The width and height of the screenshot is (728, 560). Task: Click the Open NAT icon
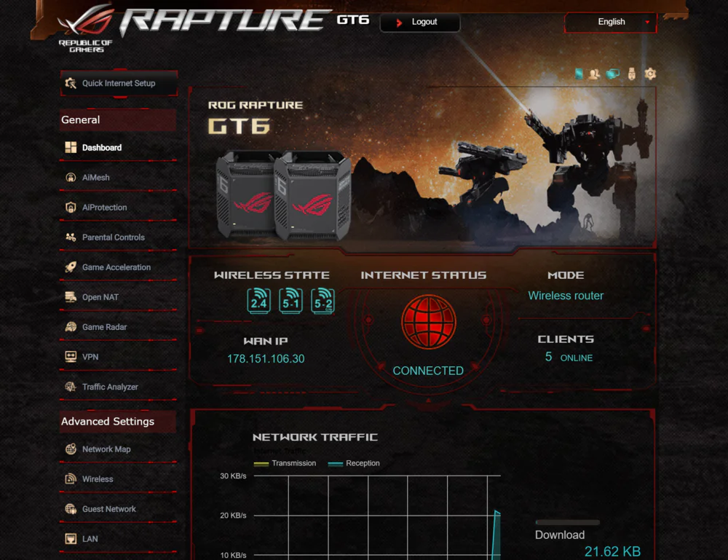71,296
